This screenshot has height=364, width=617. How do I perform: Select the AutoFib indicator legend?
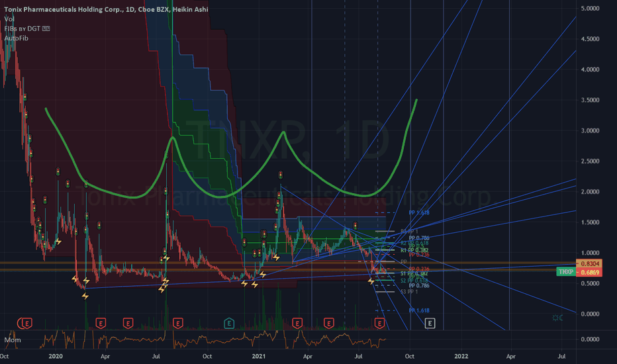tap(16, 38)
